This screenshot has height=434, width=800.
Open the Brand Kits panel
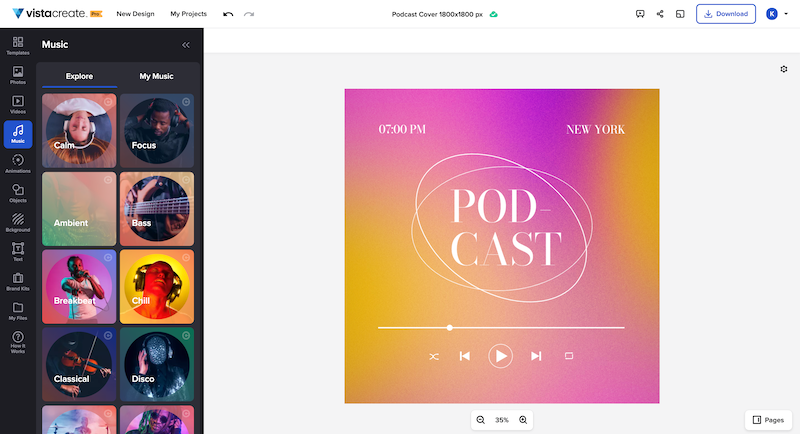coord(18,281)
